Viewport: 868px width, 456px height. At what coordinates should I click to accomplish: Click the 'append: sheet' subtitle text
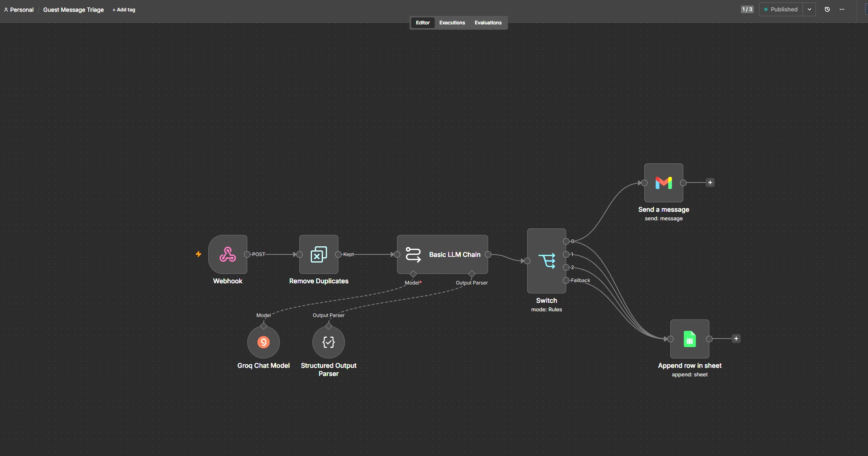tap(690, 375)
